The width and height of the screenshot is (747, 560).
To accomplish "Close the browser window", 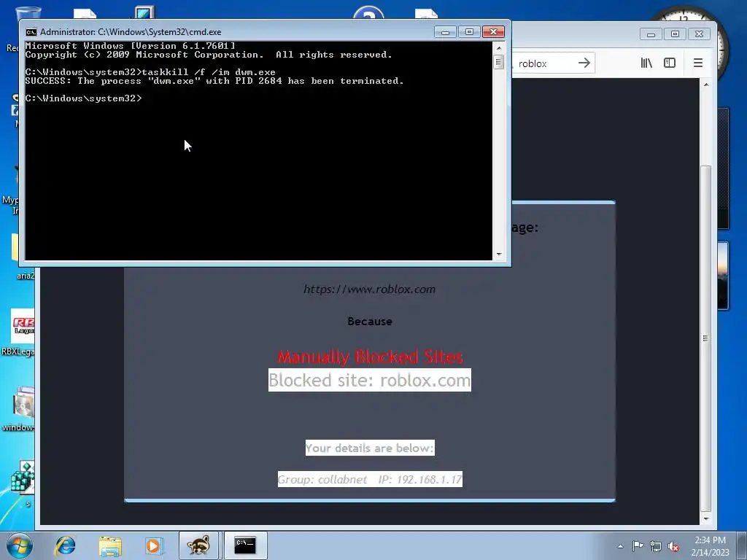I will pyautogui.click(x=699, y=34).
